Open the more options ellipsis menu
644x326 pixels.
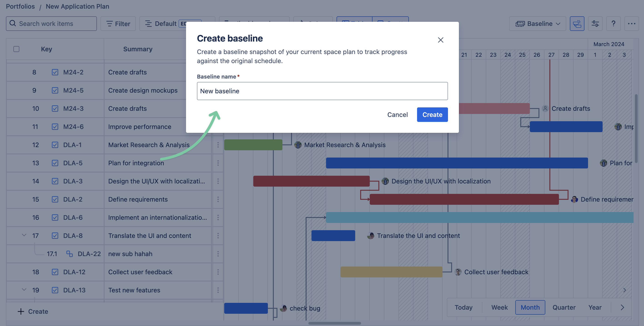631,24
